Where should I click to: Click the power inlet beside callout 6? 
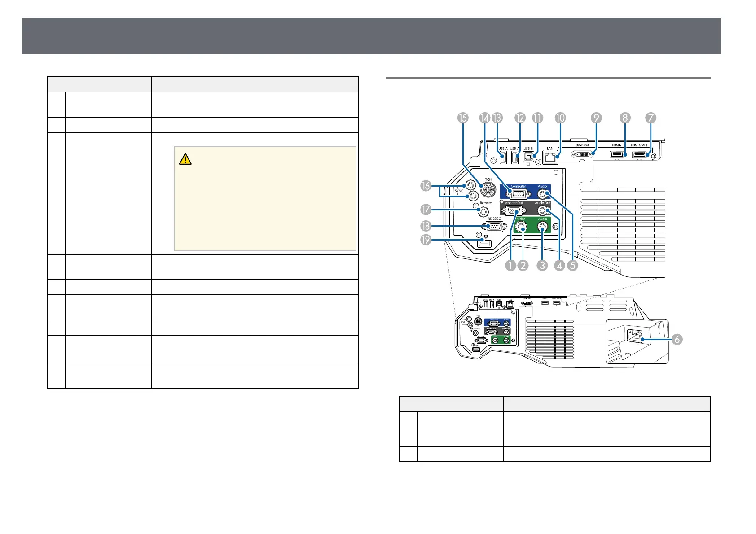(635, 337)
